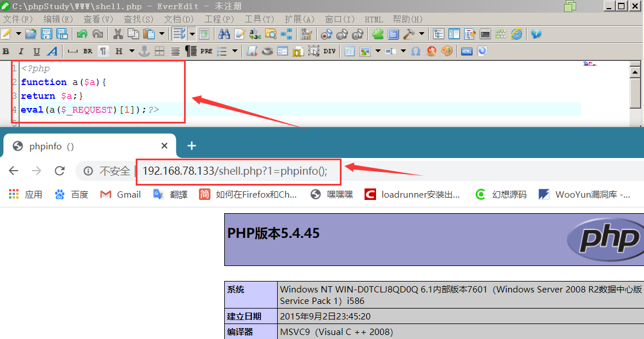This screenshot has width=644, height=339.
Task: Open the 应用 apps shortcut
Action: click(25, 195)
